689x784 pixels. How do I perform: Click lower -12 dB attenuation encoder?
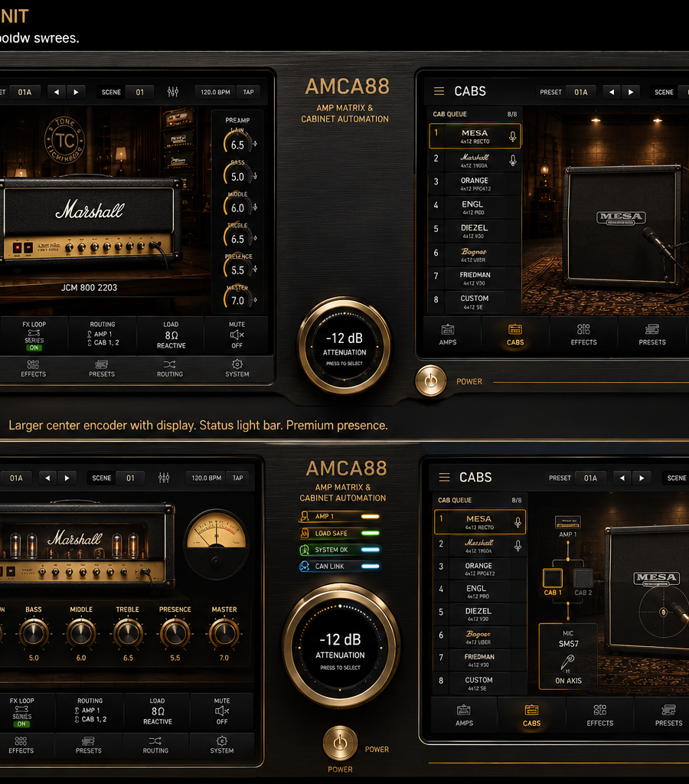341,646
